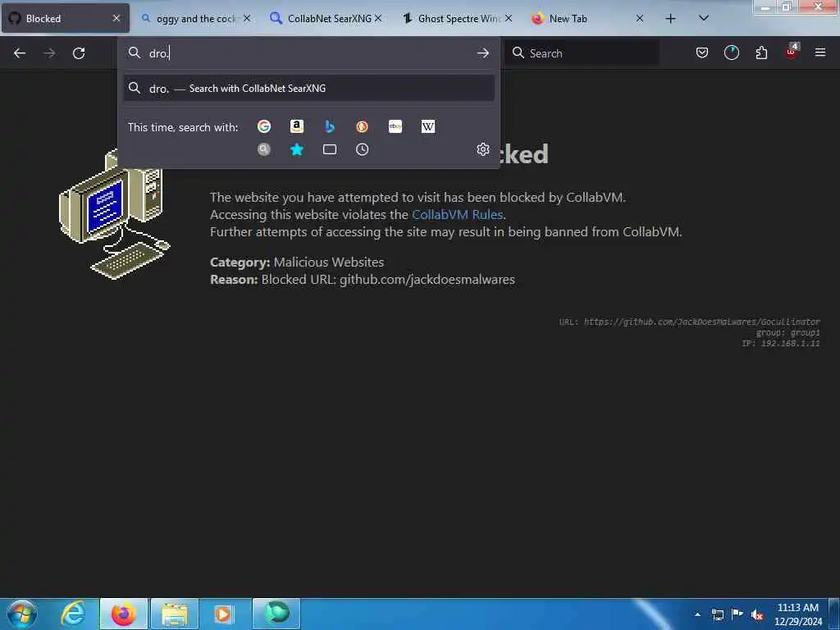Open the uBlock Origin extension icon

click(792, 52)
